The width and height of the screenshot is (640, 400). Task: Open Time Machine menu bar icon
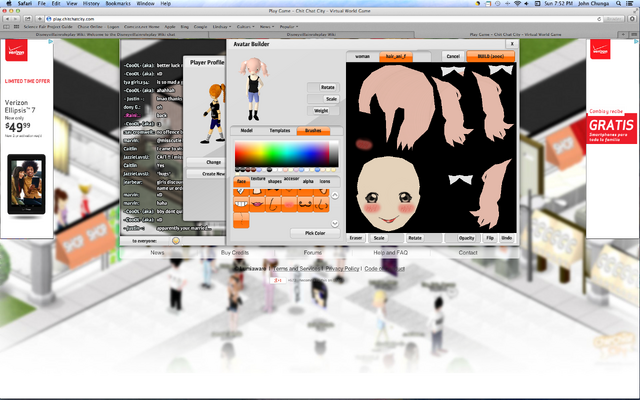click(498, 3)
